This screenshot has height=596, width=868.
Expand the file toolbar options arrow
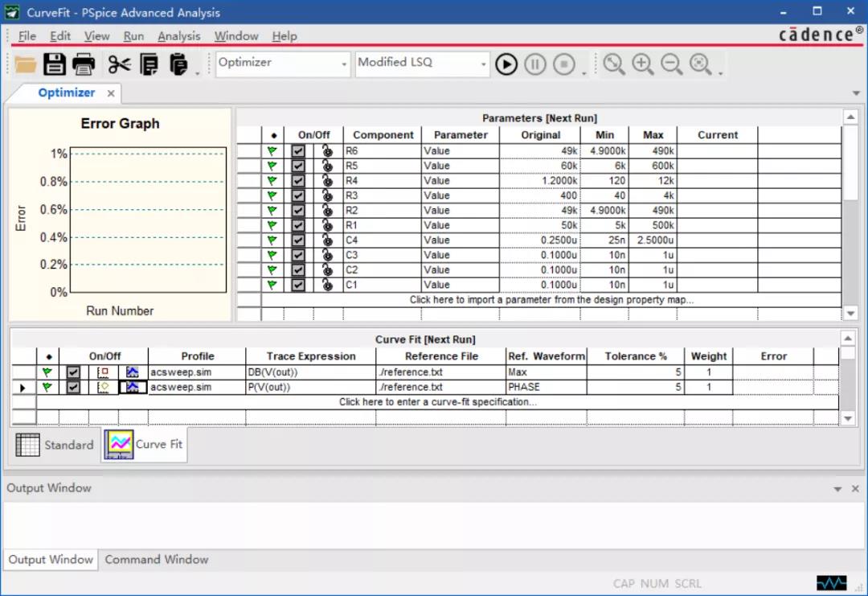(x=197, y=74)
